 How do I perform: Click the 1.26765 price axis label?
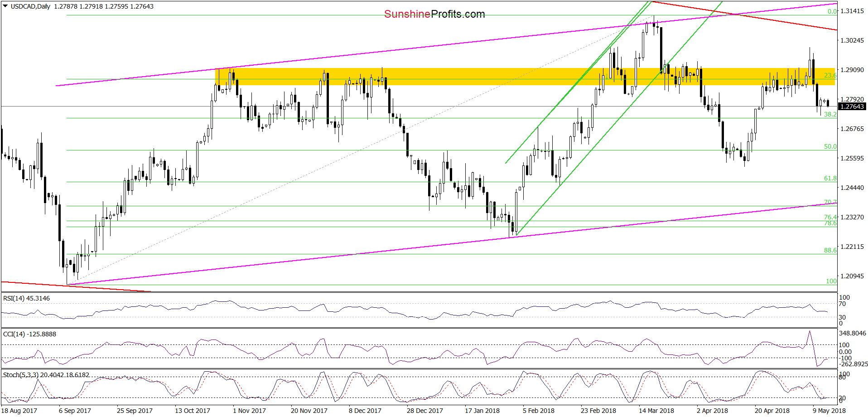tap(852, 129)
